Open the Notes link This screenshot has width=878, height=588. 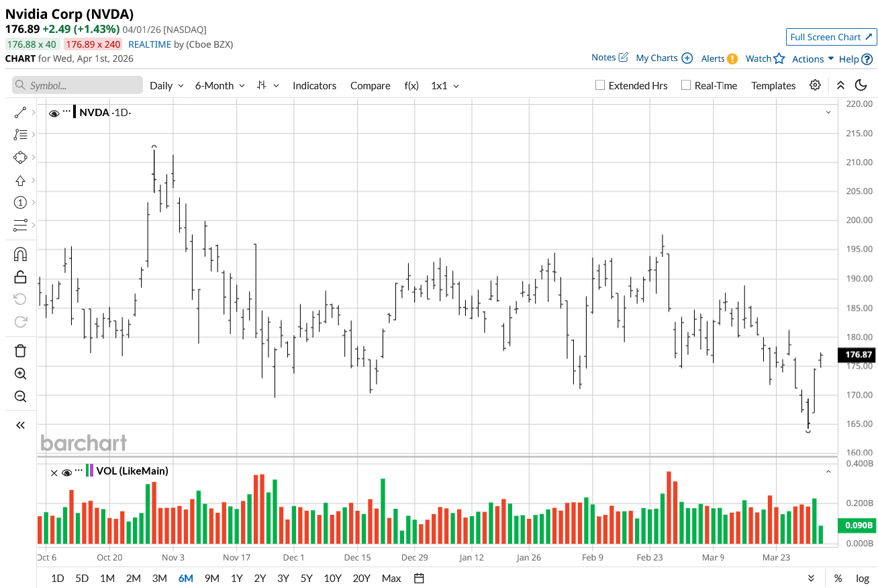click(609, 58)
